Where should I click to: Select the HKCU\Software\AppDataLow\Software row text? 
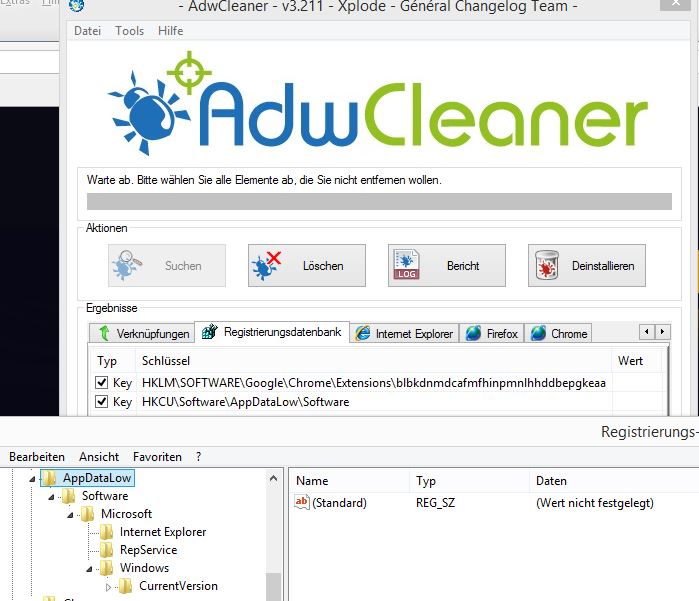(245, 402)
